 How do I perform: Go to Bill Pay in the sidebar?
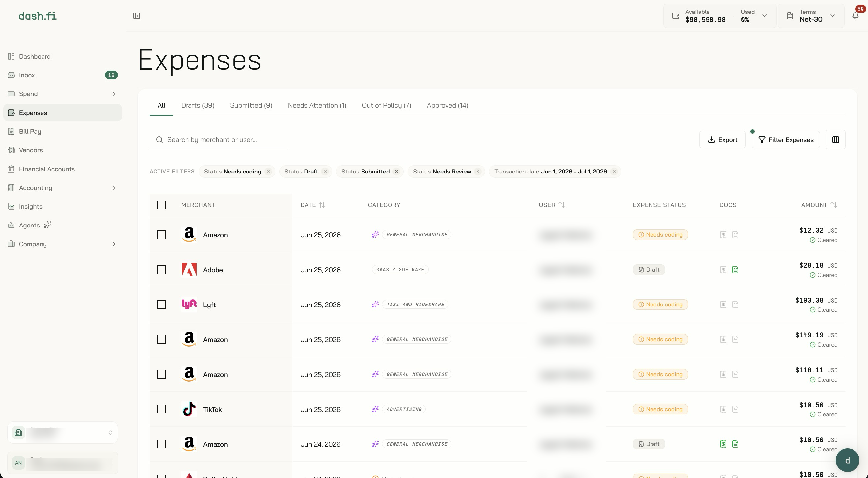click(x=62, y=132)
